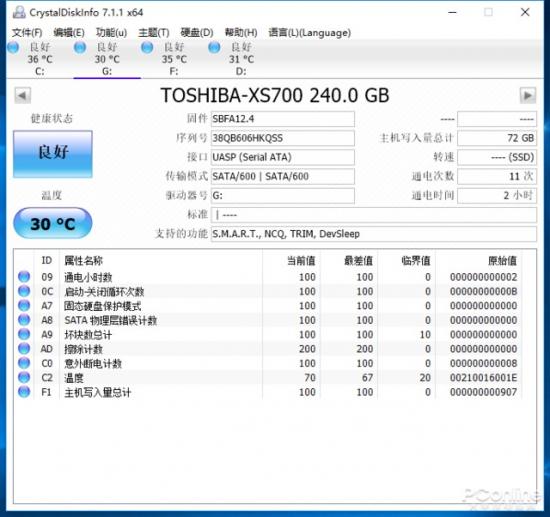The image size is (550, 517).
Task: Click the disk title TOSHIBA-XS700 240.0 GB
Action: pos(275,95)
